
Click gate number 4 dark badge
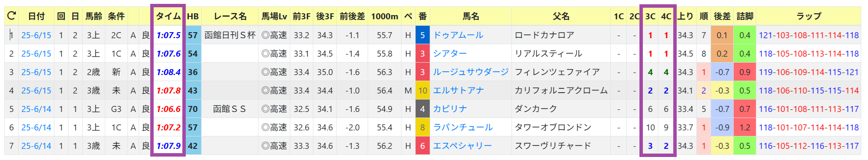coord(422,109)
